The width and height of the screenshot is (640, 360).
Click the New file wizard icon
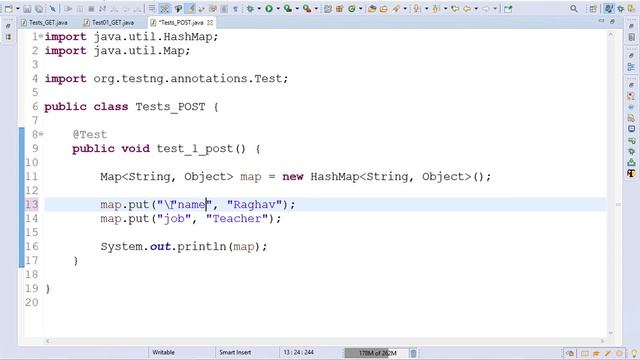point(9,9)
